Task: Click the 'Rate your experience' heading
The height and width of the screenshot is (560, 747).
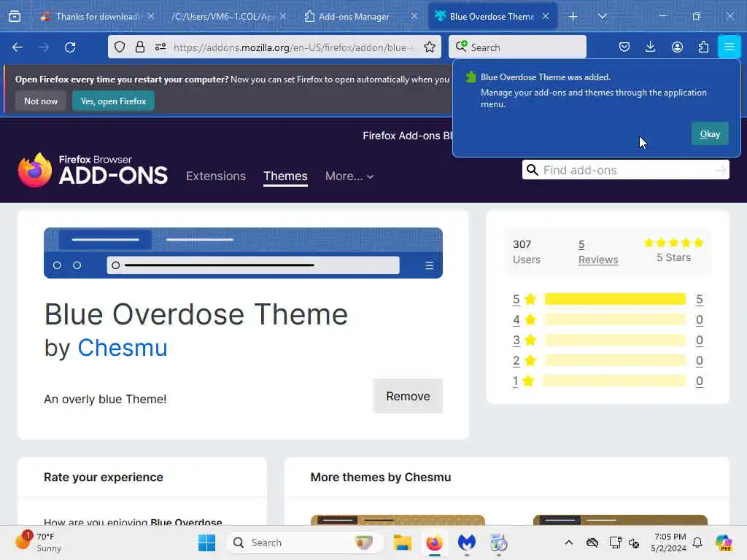Action: click(x=104, y=477)
